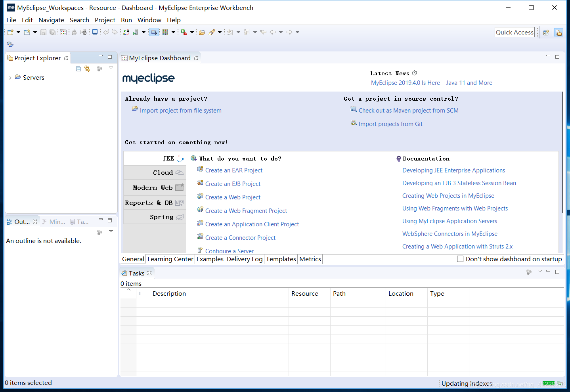Image resolution: width=570 pixels, height=392 pixels.
Task: Click Create an EAR Project link
Action: (234, 170)
